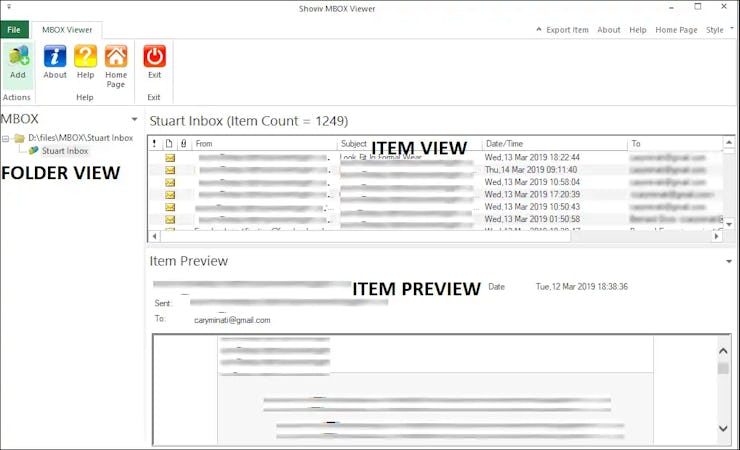The width and height of the screenshot is (740, 450).
Task: Click the item list scroll left arrow
Action: (x=154, y=236)
